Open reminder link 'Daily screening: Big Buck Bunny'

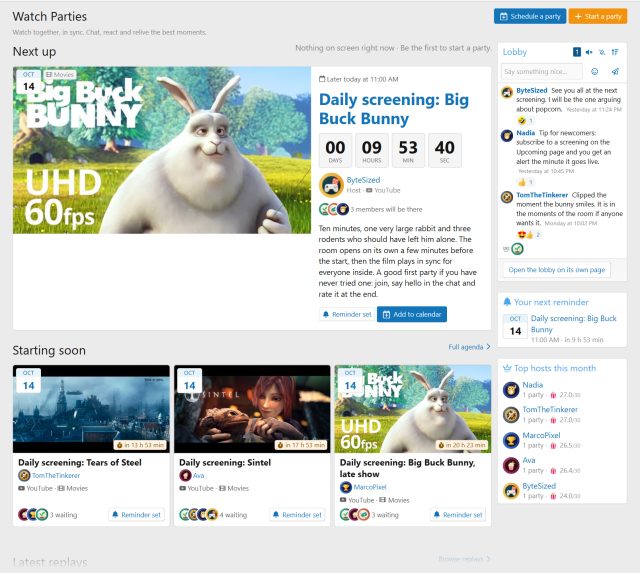(x=574, y=324)
